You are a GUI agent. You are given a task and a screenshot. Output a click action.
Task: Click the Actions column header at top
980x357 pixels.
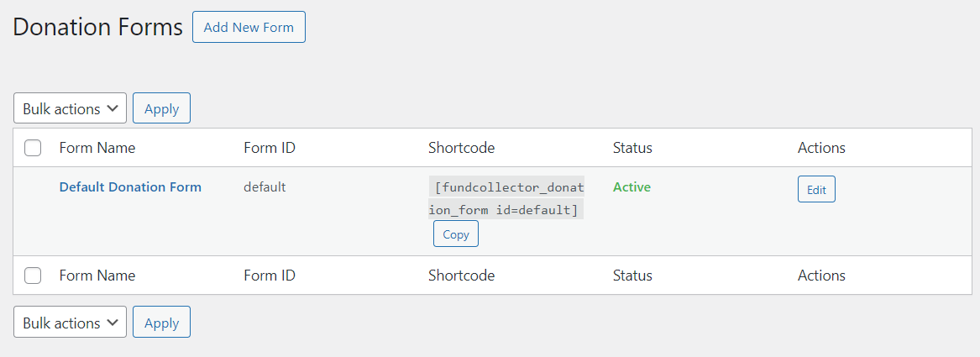821,148
